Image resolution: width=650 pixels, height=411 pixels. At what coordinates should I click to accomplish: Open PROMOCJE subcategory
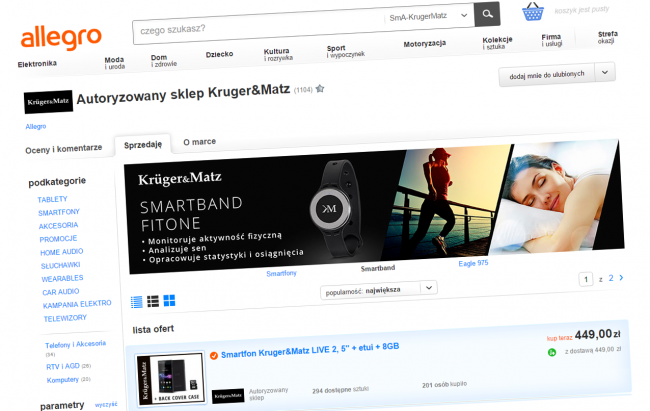(58, 239)
